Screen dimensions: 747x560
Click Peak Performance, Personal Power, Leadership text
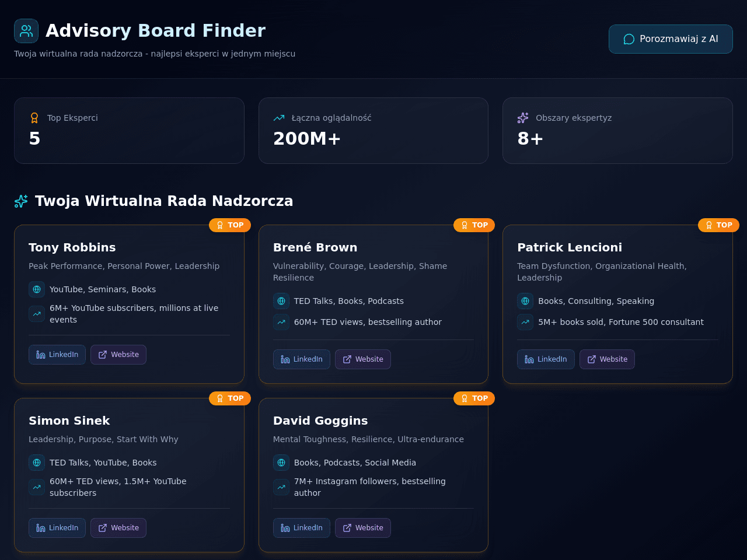(x=124, y=266)
